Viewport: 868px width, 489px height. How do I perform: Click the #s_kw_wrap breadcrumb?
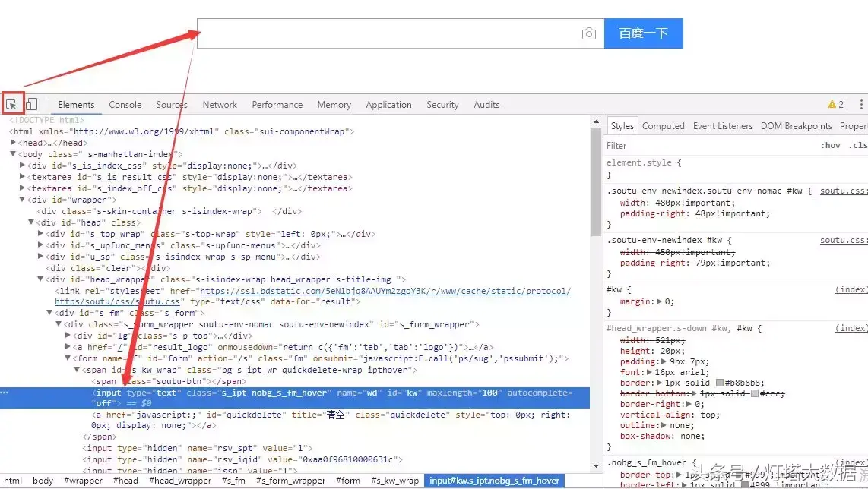click(394, 481)
